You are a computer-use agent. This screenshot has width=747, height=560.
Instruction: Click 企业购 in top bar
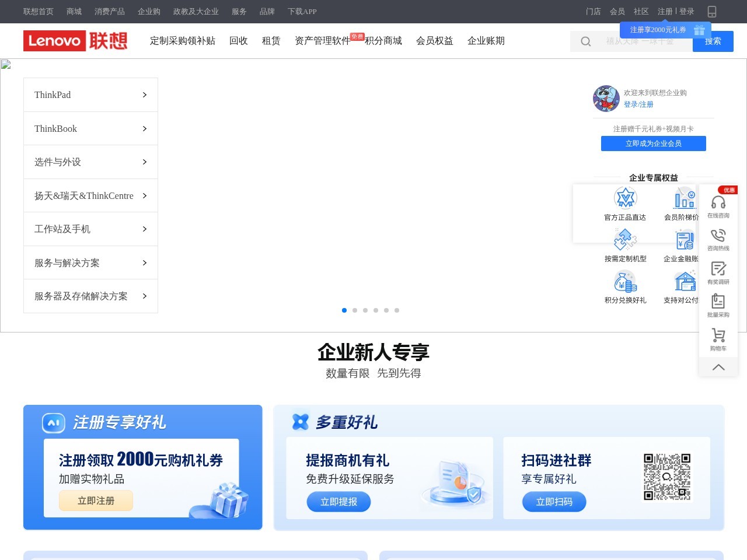[149, 12]
